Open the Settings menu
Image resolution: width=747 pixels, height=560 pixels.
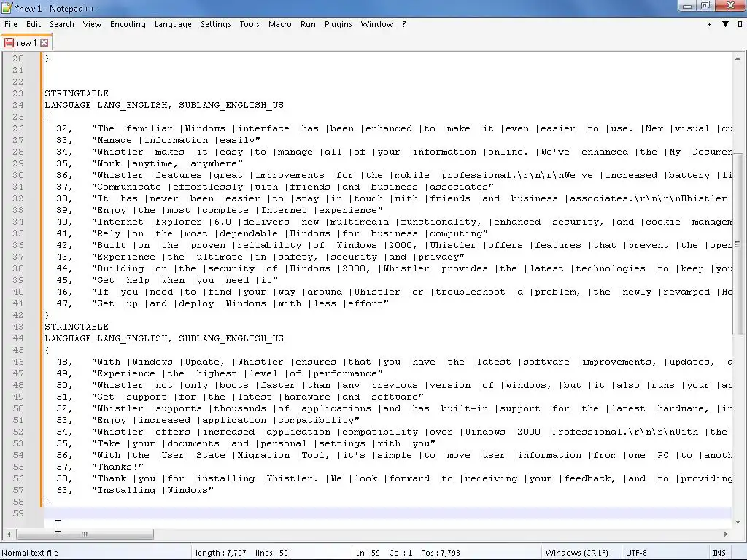point(216,24)
